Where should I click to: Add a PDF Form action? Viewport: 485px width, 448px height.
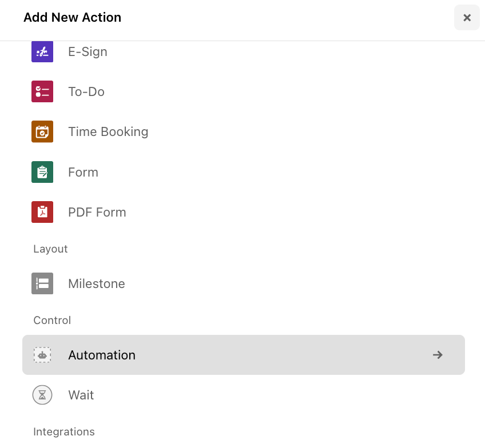click(97, 213)
